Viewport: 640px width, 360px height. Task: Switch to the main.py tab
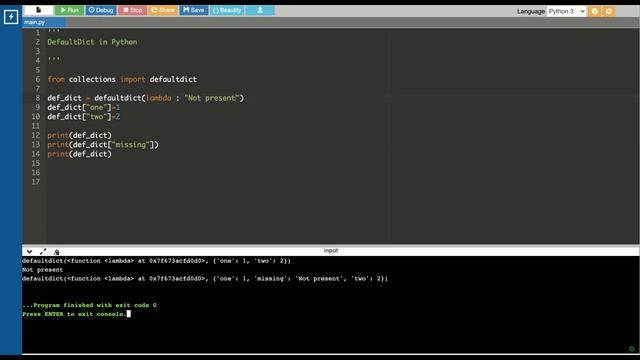point(34,22)
